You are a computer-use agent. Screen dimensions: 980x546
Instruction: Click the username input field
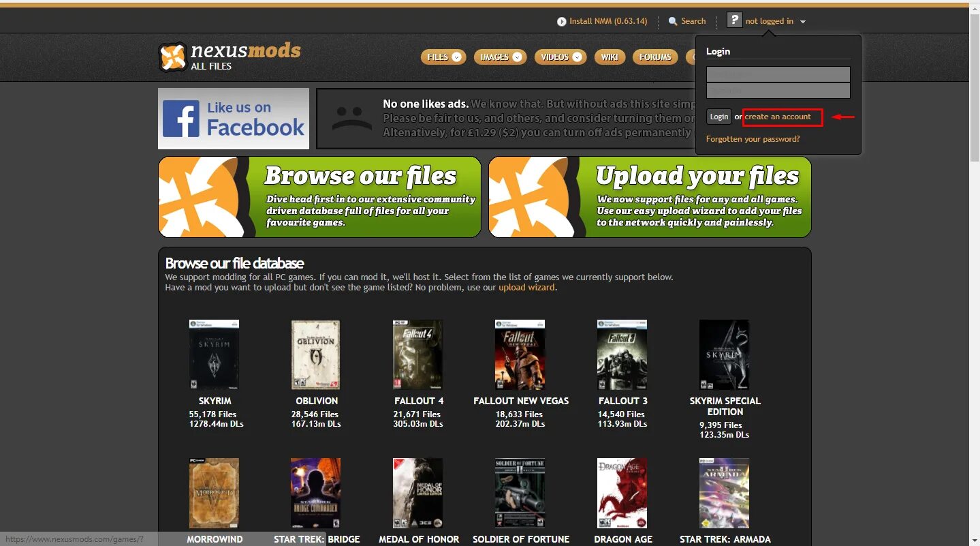[778, 74]
